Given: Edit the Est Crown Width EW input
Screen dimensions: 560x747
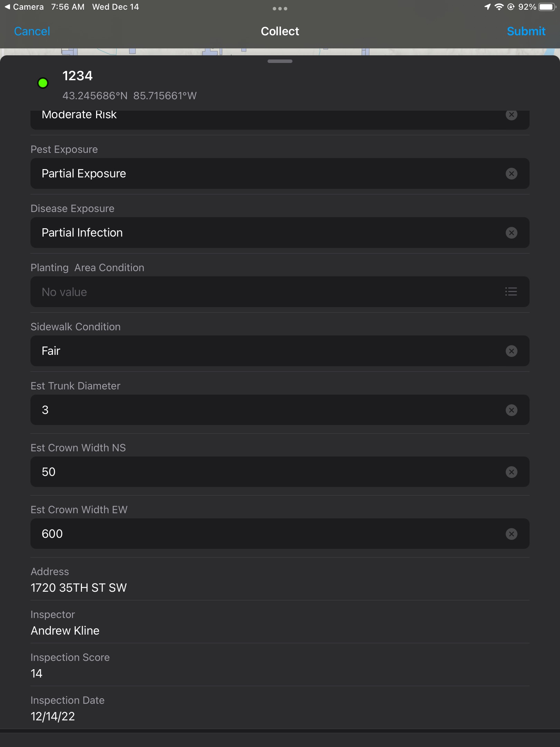Looking at the screenshot, I should pyautogui.click(x=280, y=534).
